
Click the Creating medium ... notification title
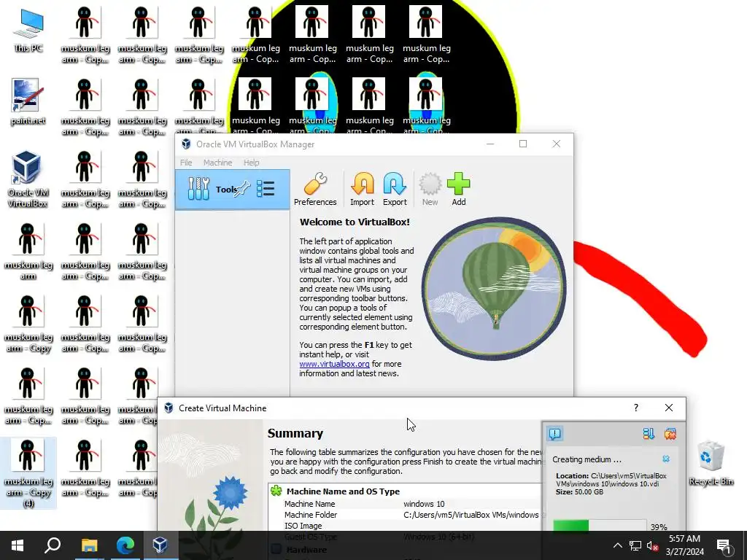[x=587, y=459]
